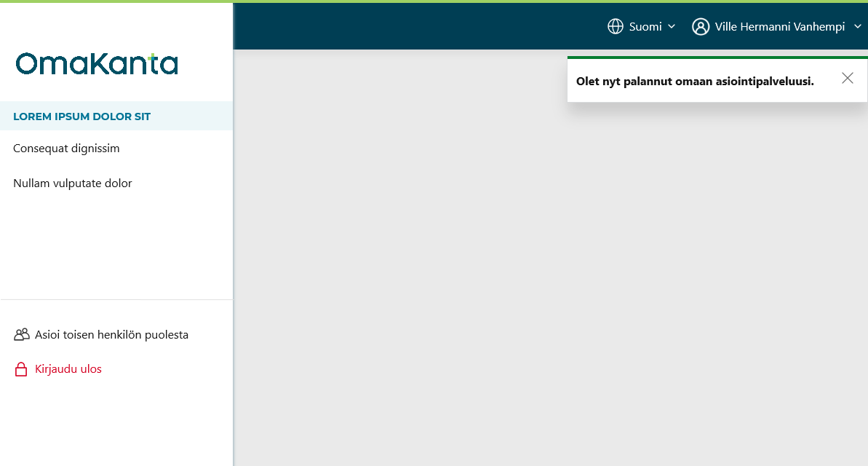Click the two-people icon beside Asioi toisen

(x=21, y=335)
